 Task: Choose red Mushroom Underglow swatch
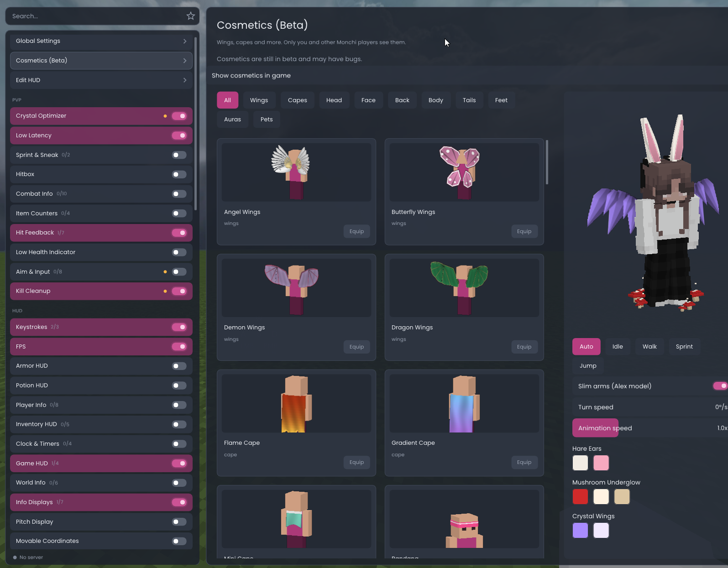pyautogui.click(x=580, y=497)
